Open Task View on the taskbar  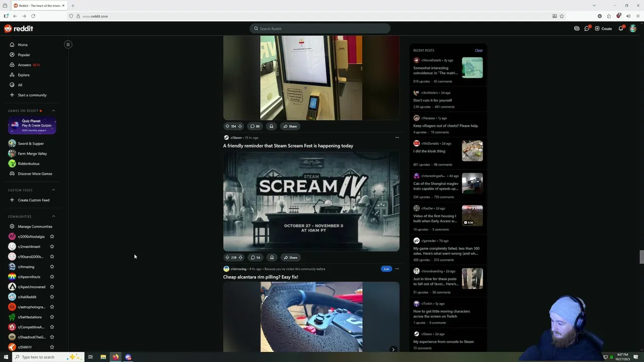coord(91,357)
